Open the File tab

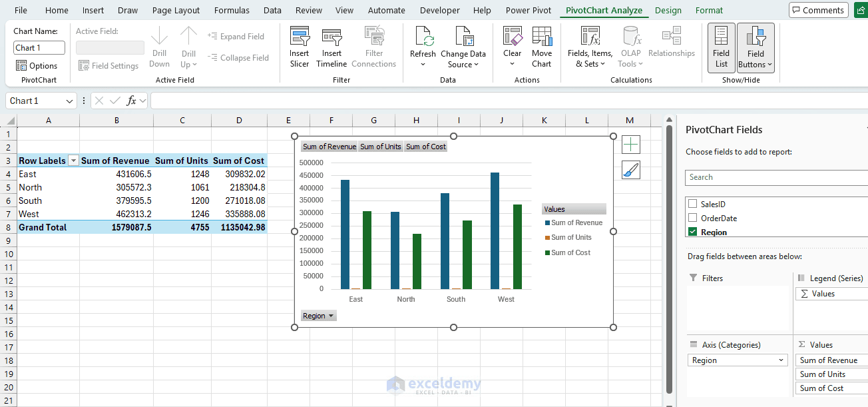[21, 10]
